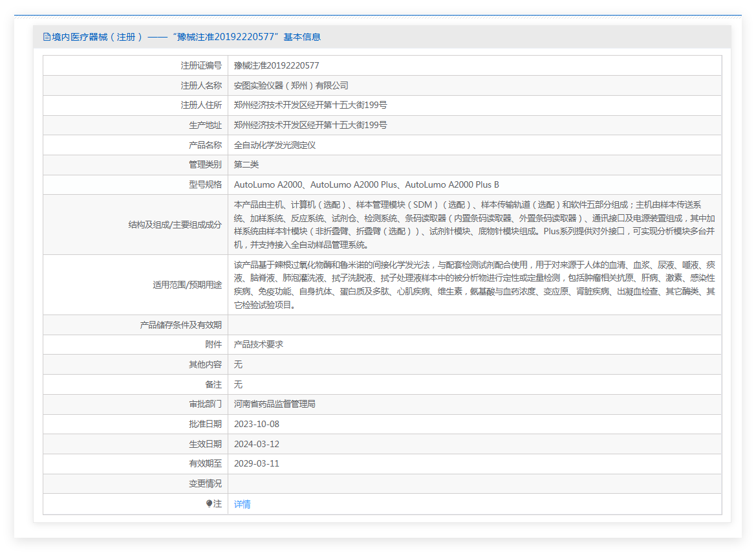Click the 产品技术要求 attachment value
This screenshot has height=552, width=756.
(259, 344)
